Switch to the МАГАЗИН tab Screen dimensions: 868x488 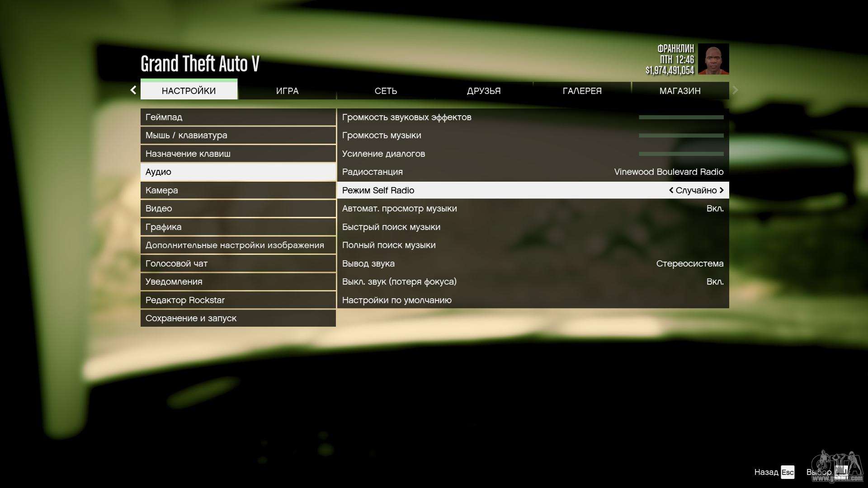[680, 91]
